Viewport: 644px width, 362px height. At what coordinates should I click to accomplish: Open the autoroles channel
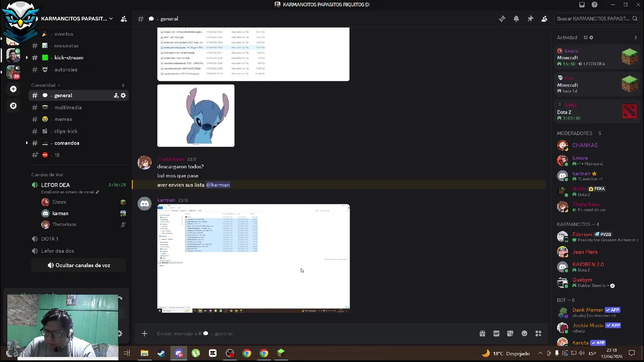pyautogui.click(x=79, y=69)
